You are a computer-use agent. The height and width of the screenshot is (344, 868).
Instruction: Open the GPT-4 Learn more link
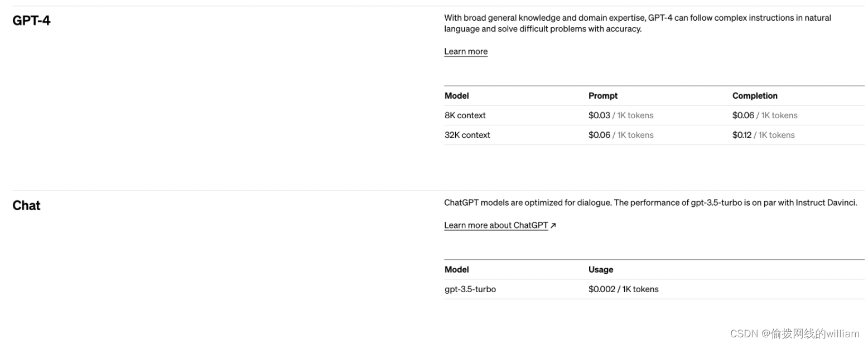coord(466,51)
